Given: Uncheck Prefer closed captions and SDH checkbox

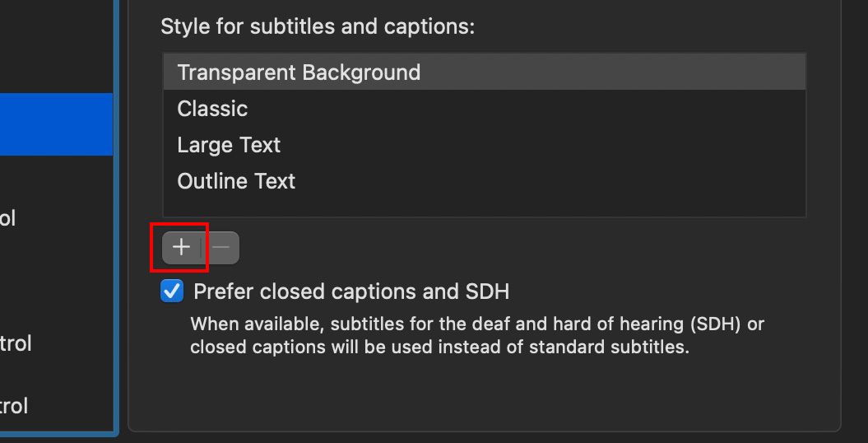Looking at the screenshot, I should [172, 291].
